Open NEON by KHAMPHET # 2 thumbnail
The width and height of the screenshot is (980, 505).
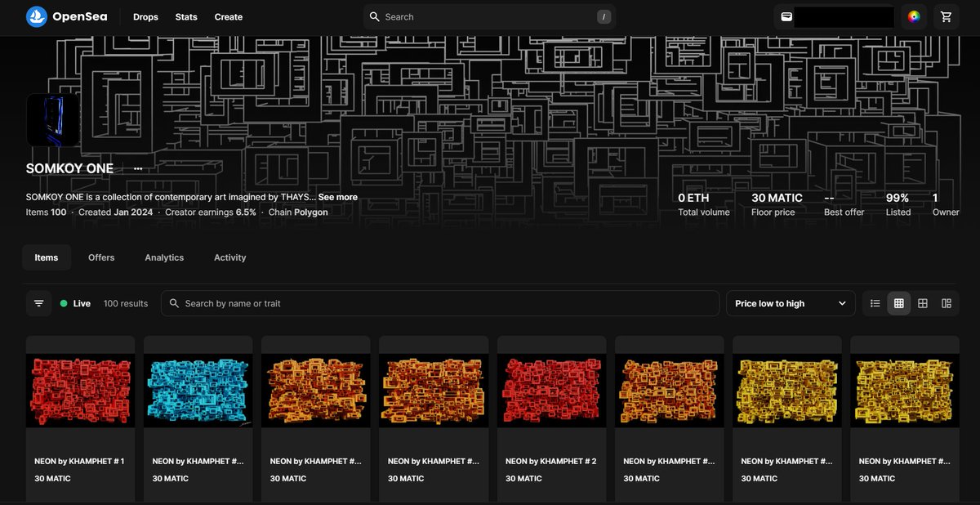click(x=551, y=391)
